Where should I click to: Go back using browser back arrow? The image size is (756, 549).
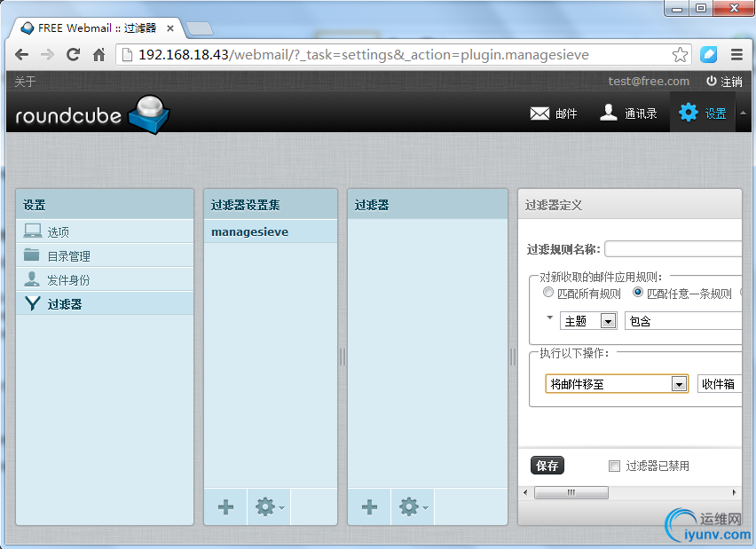pyautogui.click(x=21, y=54)
